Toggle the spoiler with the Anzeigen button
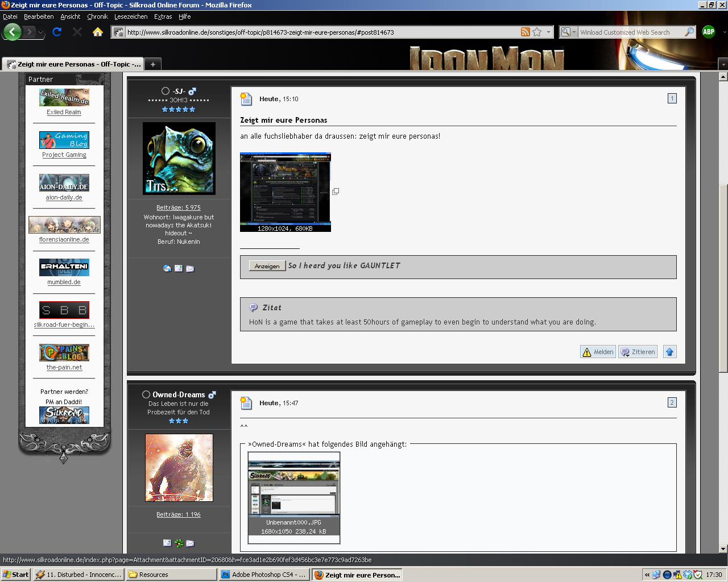Screen dimensions: 728x582 point(267,266)
